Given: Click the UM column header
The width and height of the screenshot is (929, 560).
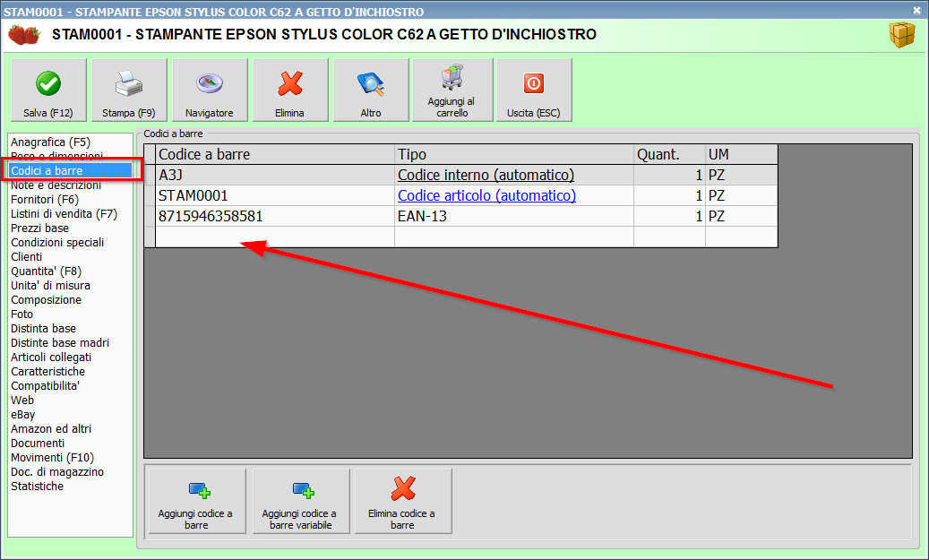Looking at the screenshot, I should [x=741, y=155].
